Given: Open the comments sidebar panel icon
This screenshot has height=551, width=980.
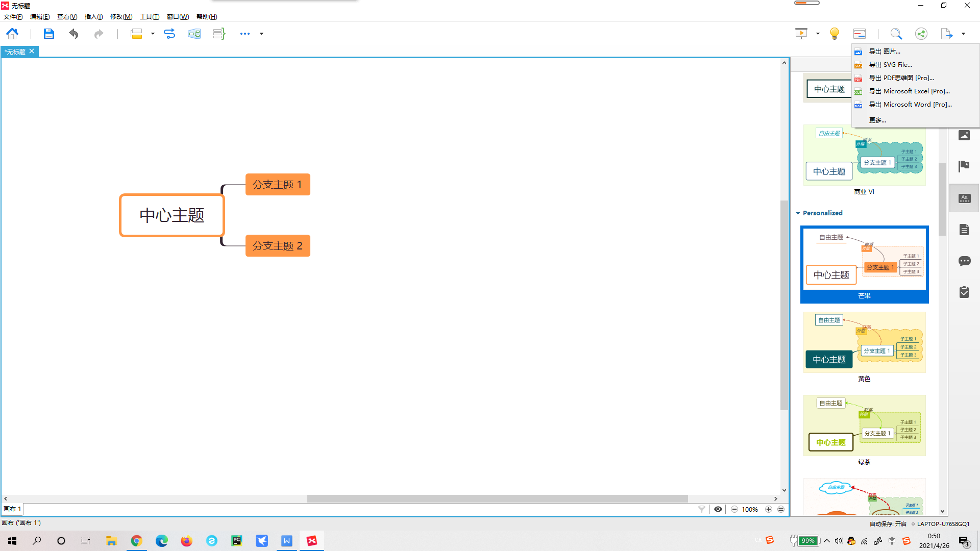Looking at the screenshot, I should pos(964,261).
